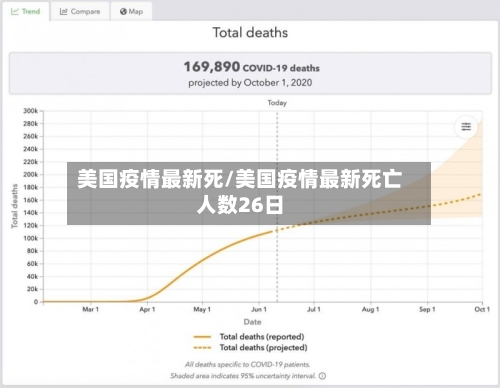Click the globe icon on Map tab
500x388 pixels.
click(123, 12)
